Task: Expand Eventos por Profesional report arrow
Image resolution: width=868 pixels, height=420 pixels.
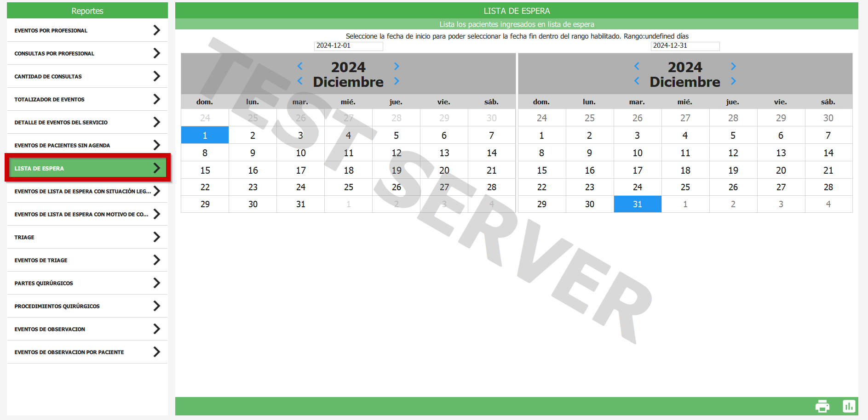Action: point(156,30)
